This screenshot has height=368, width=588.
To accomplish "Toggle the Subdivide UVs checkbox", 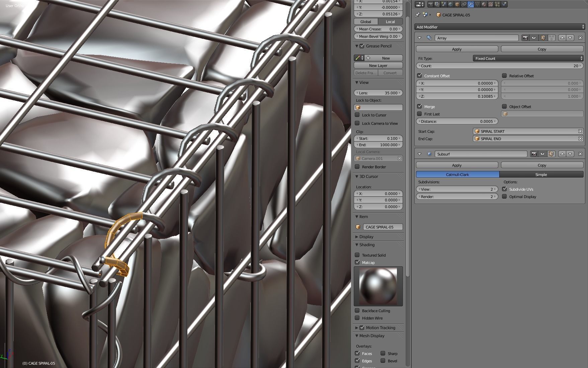I will 504,189.
